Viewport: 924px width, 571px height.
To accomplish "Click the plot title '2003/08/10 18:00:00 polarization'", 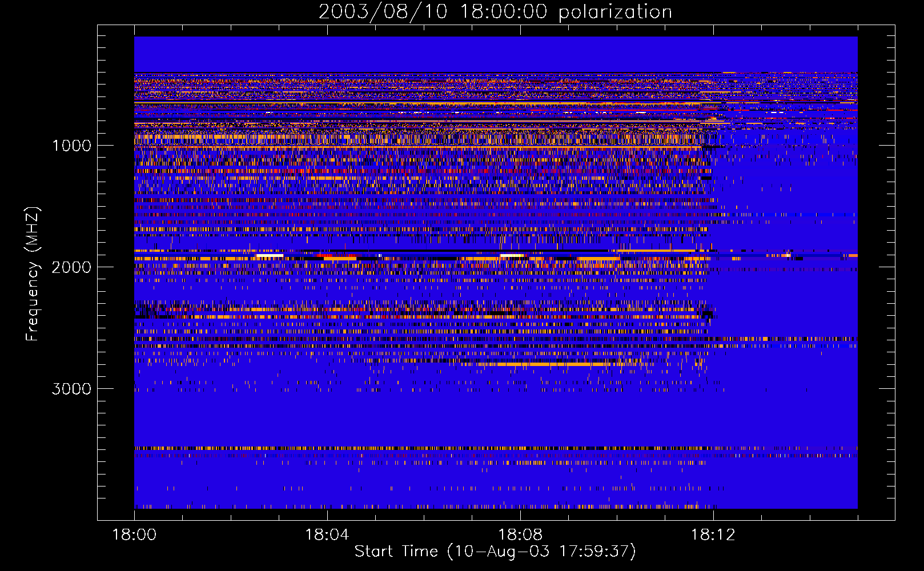I will (x=495, y=12).
